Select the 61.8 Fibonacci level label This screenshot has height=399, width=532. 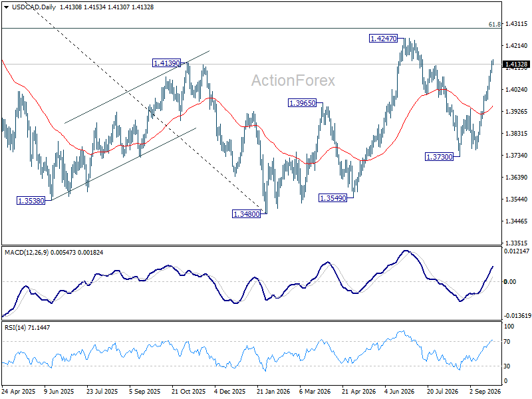(x=495, y=25)
